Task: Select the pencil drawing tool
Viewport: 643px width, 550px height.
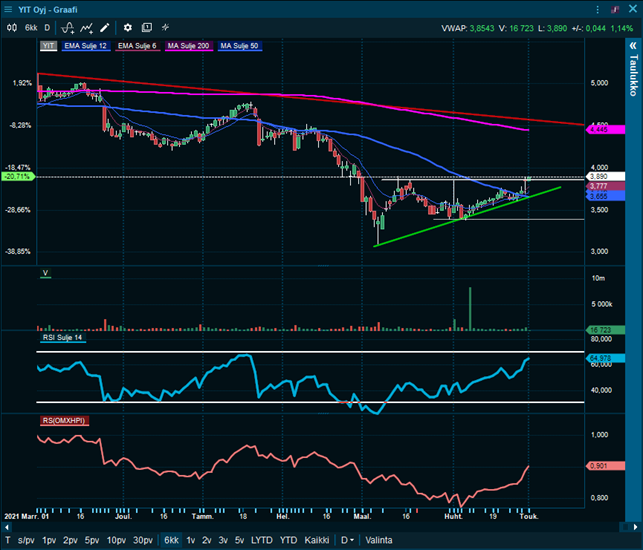Action: coord(105,27)
